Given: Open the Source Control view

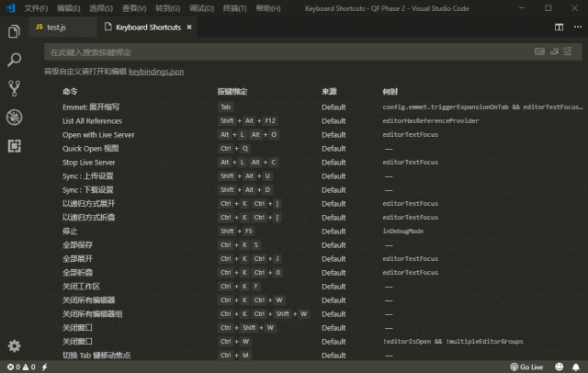Looking at the screenshot, I should [15, 88].
